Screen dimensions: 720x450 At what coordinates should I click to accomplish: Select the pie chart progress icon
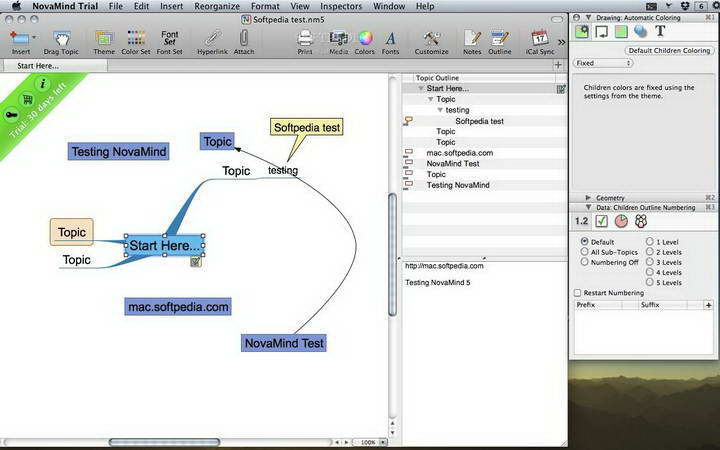(621, 221)
